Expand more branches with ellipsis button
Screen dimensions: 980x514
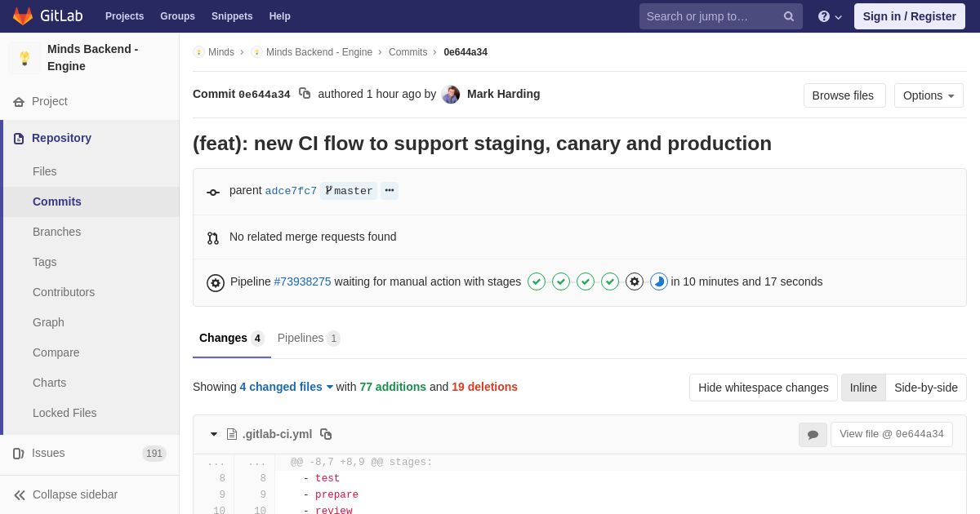[390, 191]
